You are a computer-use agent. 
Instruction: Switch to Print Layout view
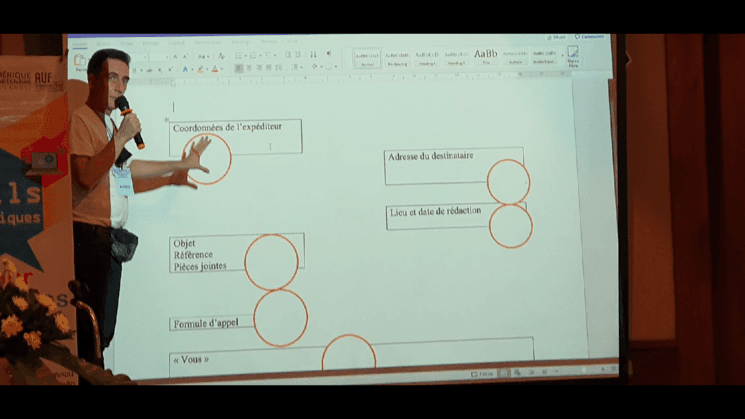504,373
